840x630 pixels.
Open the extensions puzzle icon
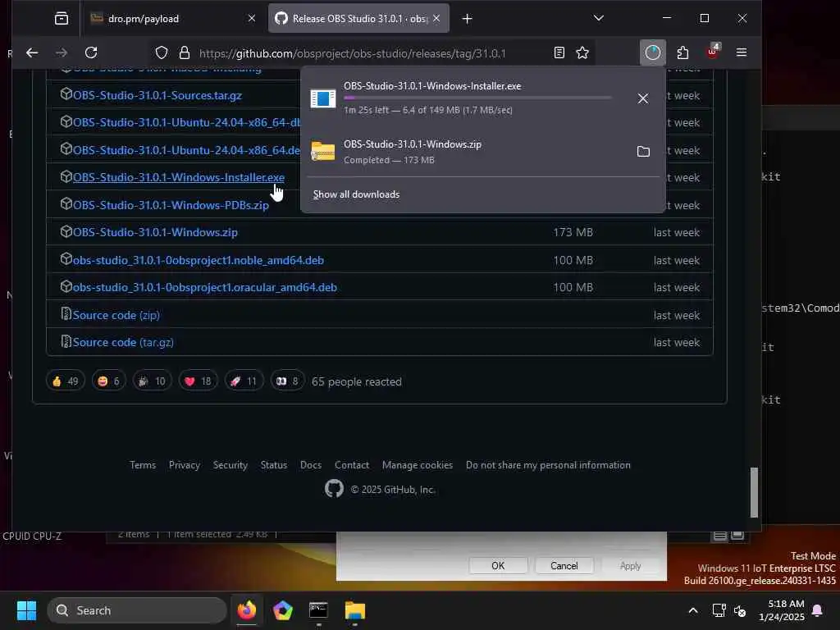pyautogui.click(x=682, y=52)
